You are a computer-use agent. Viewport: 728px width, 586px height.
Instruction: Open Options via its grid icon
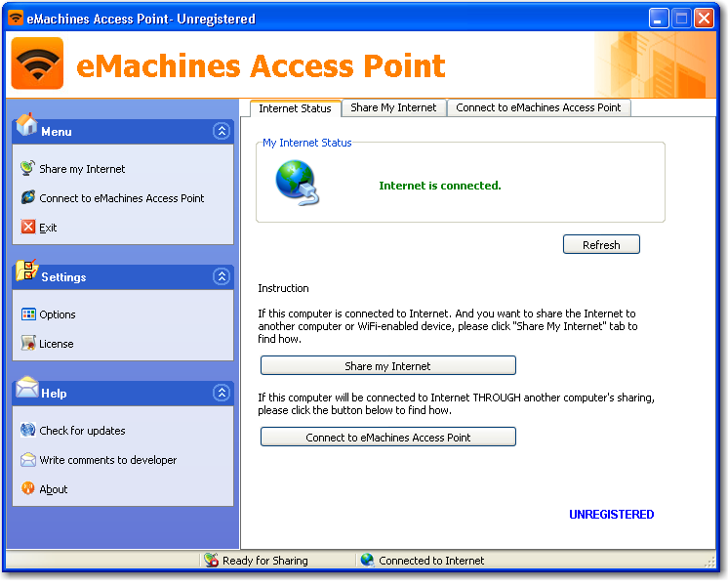point(28,314)
